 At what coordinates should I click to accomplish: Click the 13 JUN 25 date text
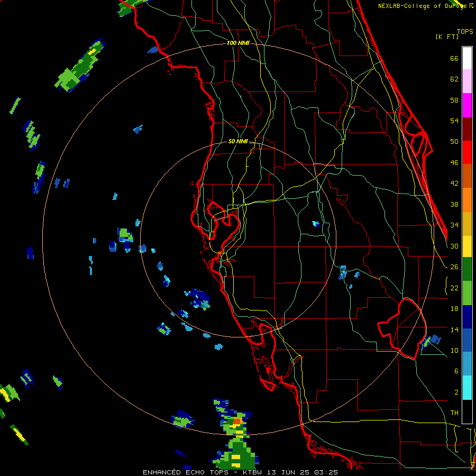point(288,472)
